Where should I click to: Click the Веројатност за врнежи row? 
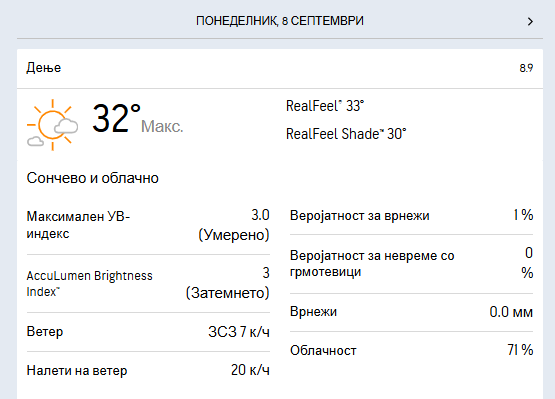click(411, 215)
